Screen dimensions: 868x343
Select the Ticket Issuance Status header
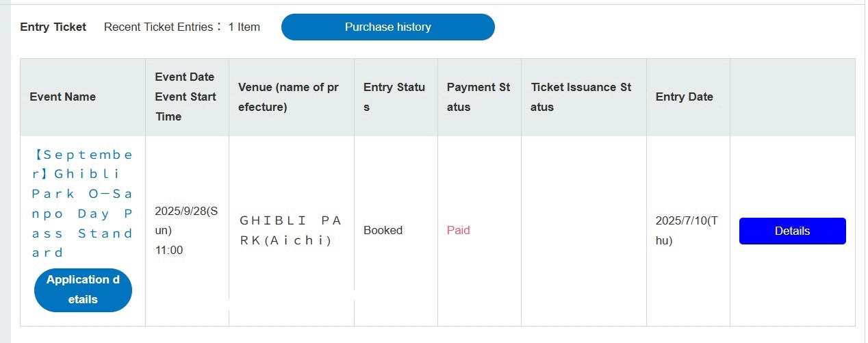tap(584, 97)
